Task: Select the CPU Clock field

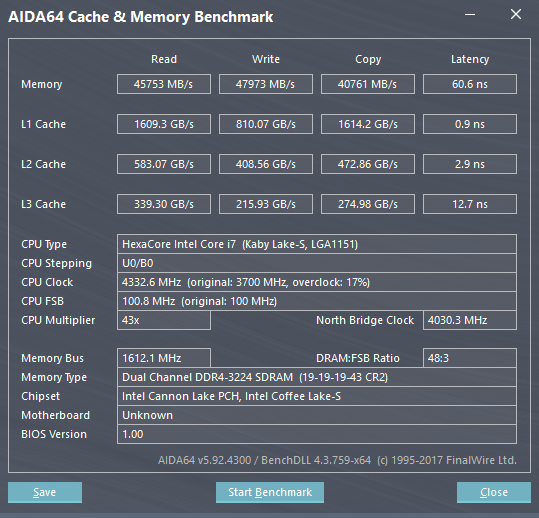Action: click(317, 282)
